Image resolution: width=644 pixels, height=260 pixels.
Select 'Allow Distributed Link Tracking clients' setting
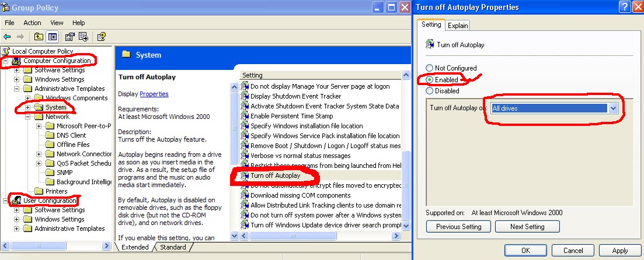(326, 205)
